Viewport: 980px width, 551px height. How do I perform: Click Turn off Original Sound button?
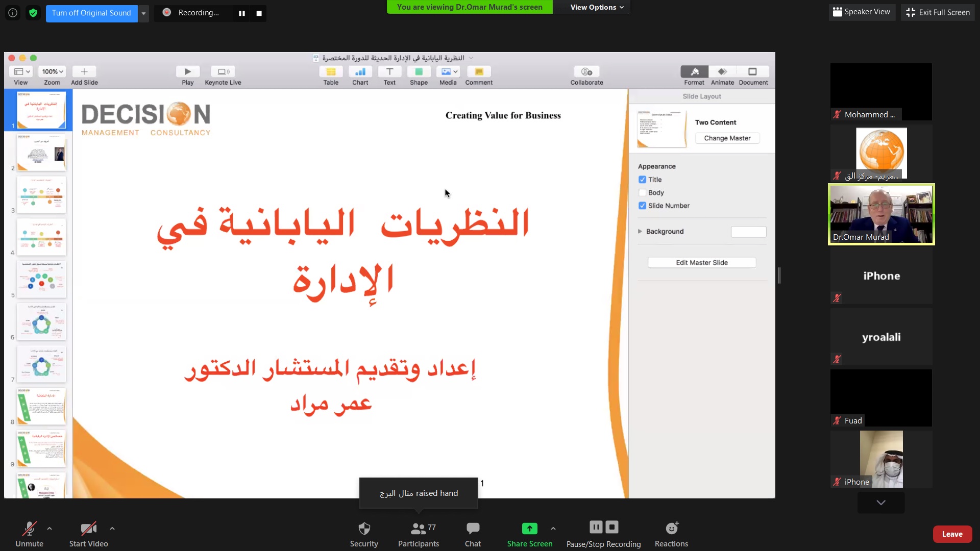click(x=91, y=13)
